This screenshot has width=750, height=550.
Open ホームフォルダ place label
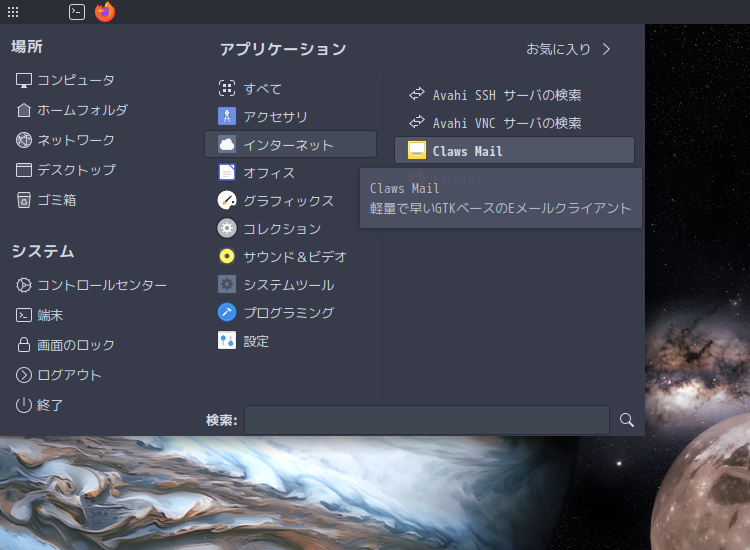[x=83, y=110]
